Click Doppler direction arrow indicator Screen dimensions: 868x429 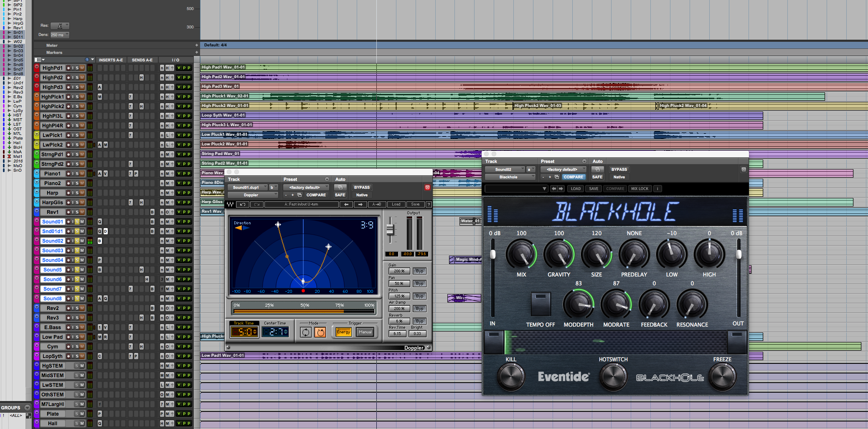tap(242, 228)
